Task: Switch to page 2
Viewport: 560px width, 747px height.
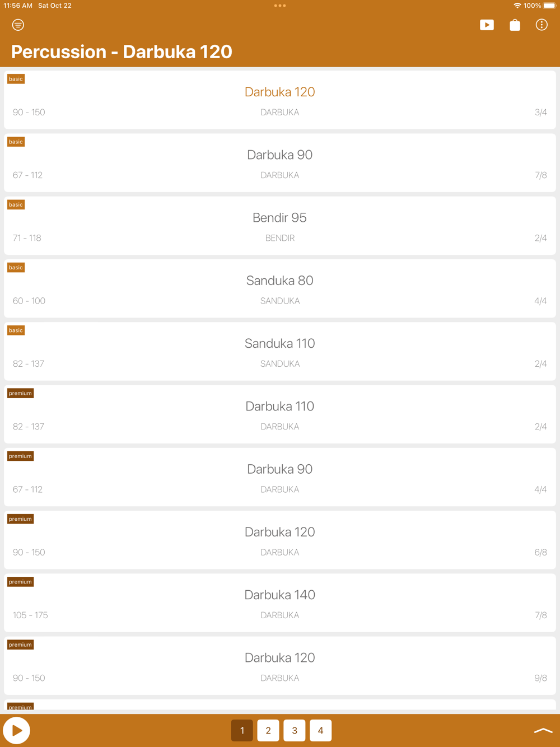Action: tap(268, 730)
